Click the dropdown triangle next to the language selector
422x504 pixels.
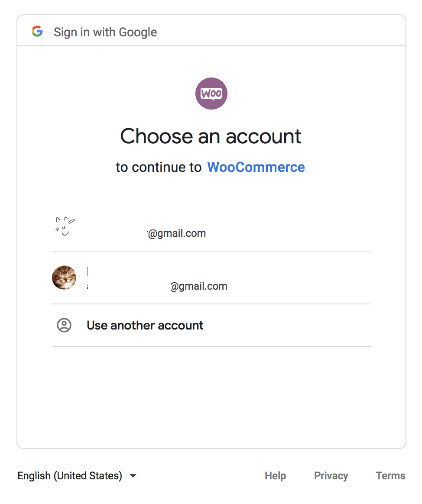tap(133, 475)
